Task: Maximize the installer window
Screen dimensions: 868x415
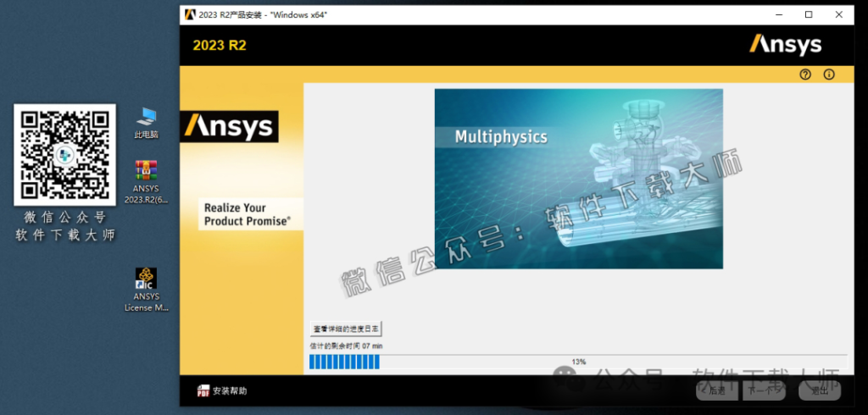Action: coord(809,15)
